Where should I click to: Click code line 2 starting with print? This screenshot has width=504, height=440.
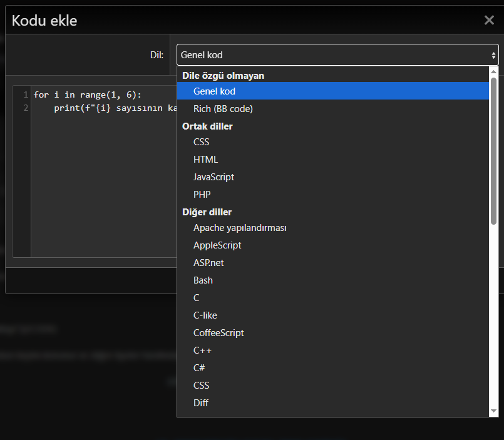coord(115,108)
